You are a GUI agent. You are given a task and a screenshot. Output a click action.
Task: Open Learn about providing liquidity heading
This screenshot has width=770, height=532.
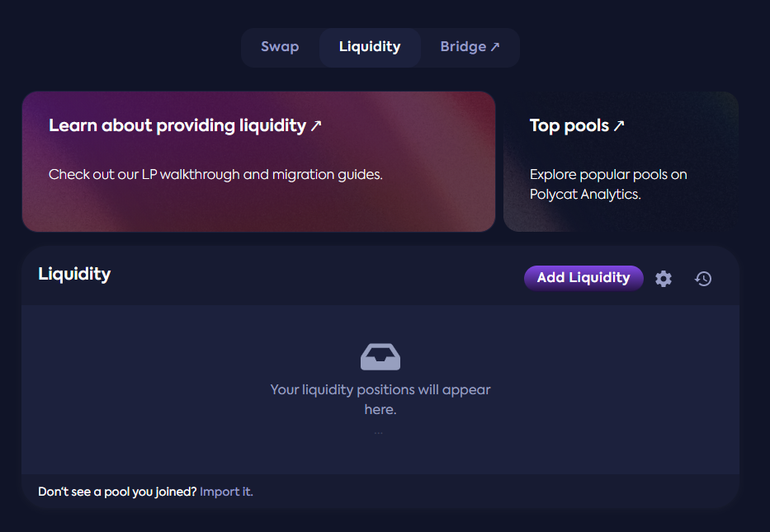pyautogui.click(x=177, y=125)
